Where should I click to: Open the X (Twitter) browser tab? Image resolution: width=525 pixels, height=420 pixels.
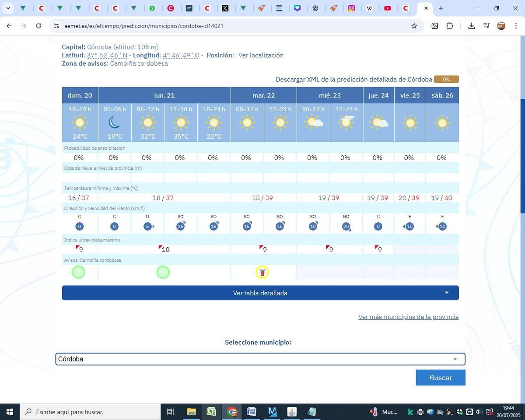[225, 8]
